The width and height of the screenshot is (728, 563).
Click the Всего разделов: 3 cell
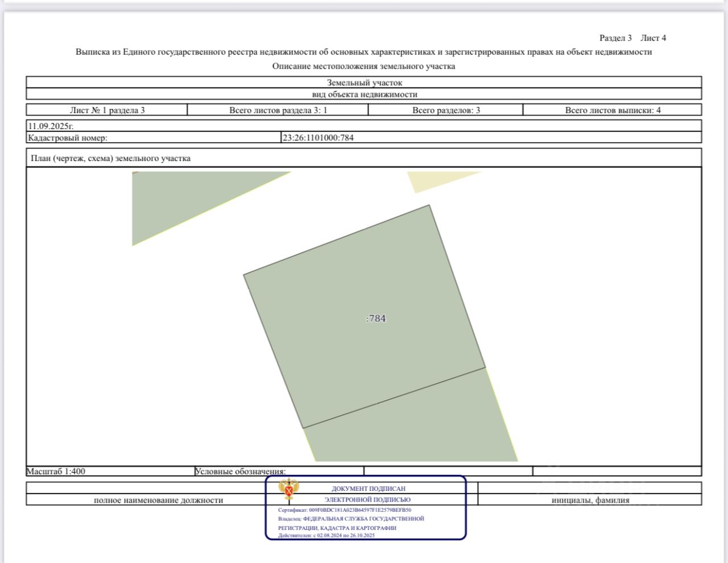pos(445,110)
